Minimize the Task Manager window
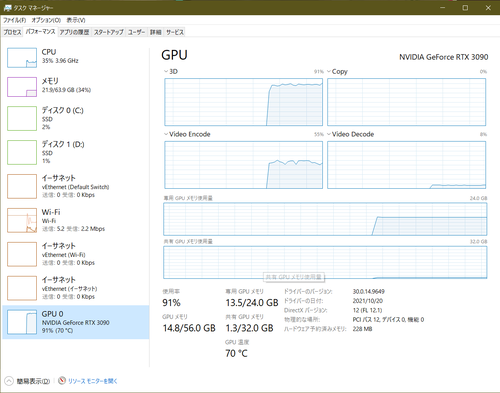Screen dimensions: 500x393 [443, 7]
